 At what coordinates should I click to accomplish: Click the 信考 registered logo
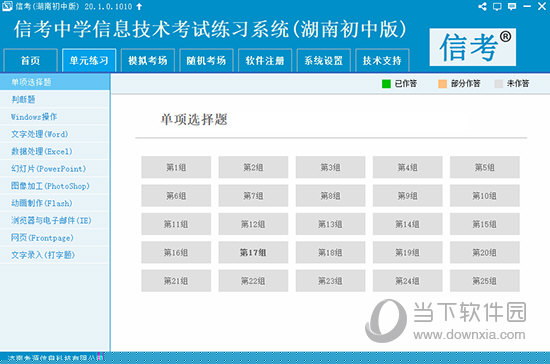point(472,47)
